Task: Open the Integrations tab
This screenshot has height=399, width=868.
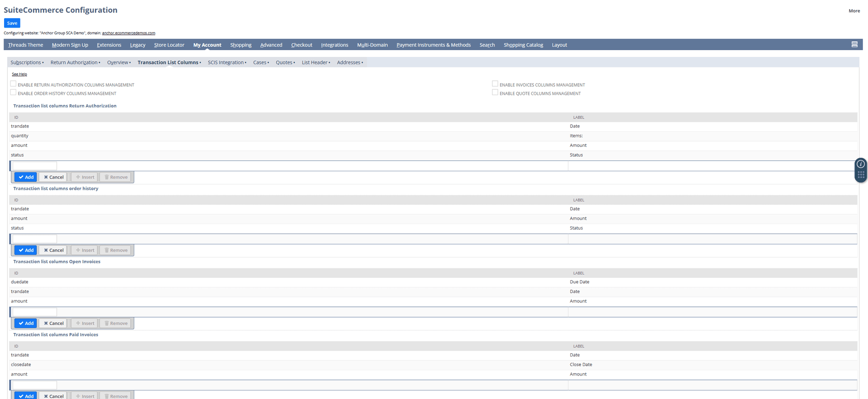Action: pos(335,45)
